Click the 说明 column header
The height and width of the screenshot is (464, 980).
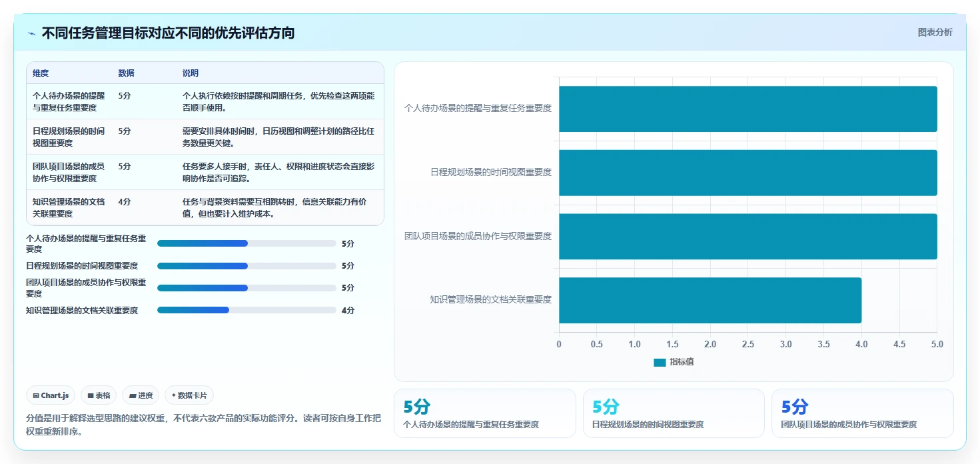191,73
